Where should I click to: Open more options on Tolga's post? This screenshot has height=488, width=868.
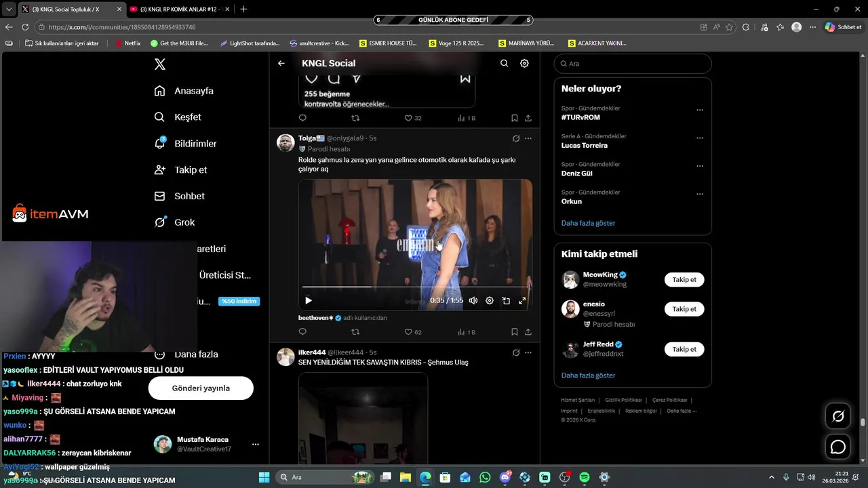pyautogui.click(x=528, y=138)
